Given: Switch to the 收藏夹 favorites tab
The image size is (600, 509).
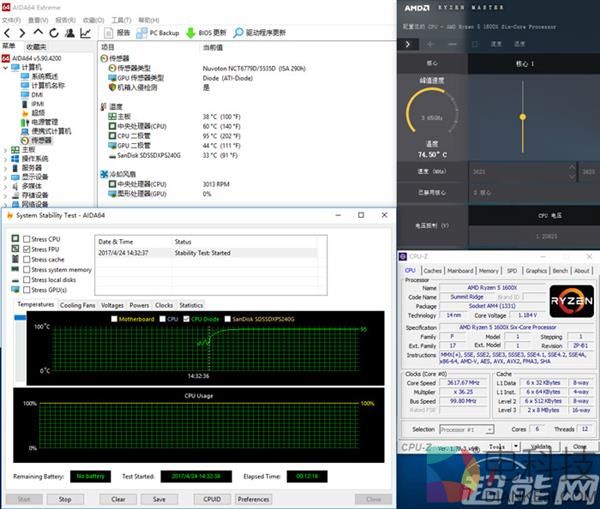Looking at the screenshot, I should click(36, 47).
